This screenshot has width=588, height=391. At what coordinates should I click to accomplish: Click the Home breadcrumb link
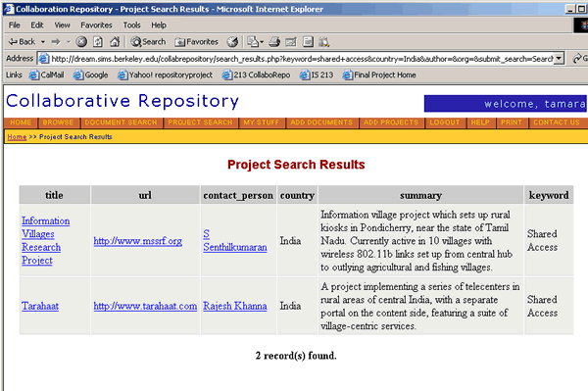pyautogui.click(x=17, y=137)
